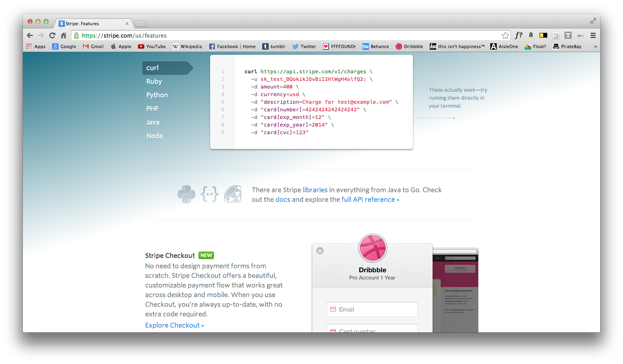The height and width of the screenshot is (364, 623).
Task: Click the Python logo icon
Action: [x=186, y=194]
